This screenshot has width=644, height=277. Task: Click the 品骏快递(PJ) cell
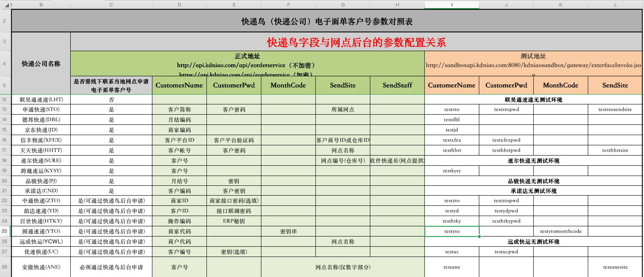click(x=41, y=181)
